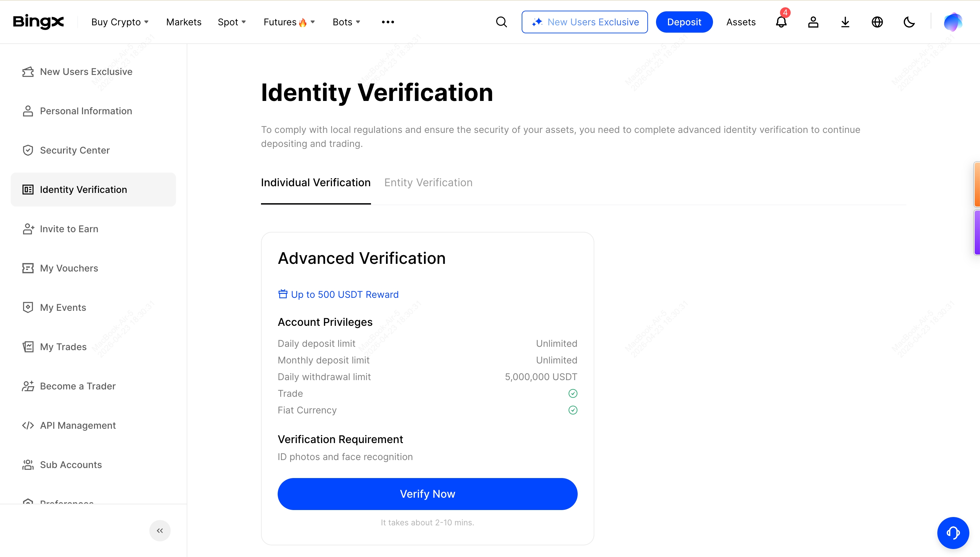Click the Verify Now button
Image resolution: width=980 pixels, height=557 pixels.
(427, 494)
